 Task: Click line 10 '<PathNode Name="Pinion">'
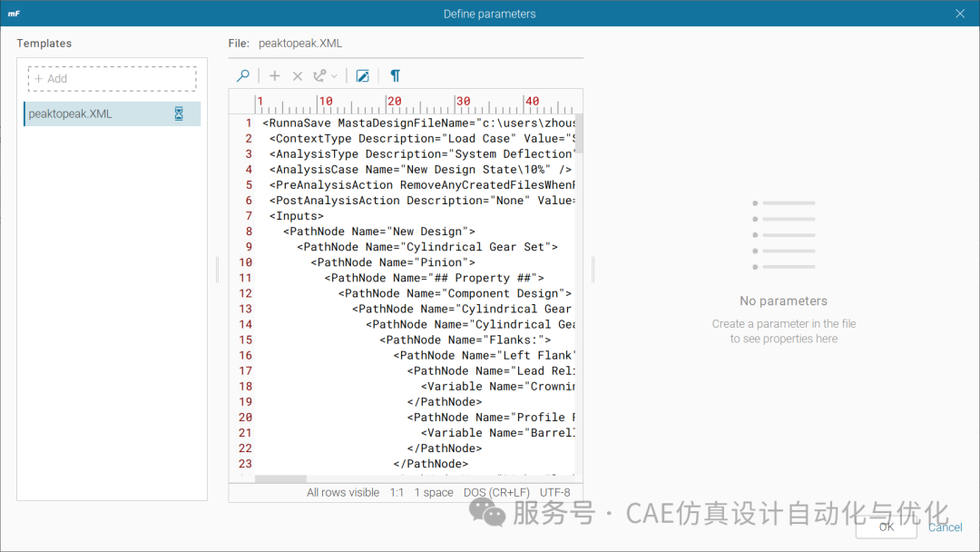point(393,262)
